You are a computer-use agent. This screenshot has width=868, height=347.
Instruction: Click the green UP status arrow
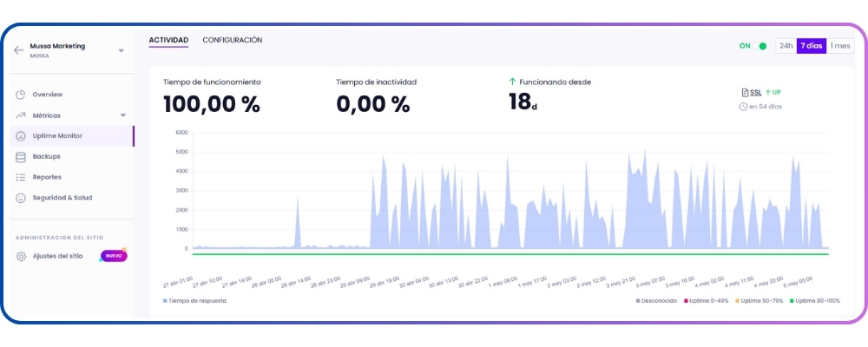pyautogui.click(x=768, y=93)
